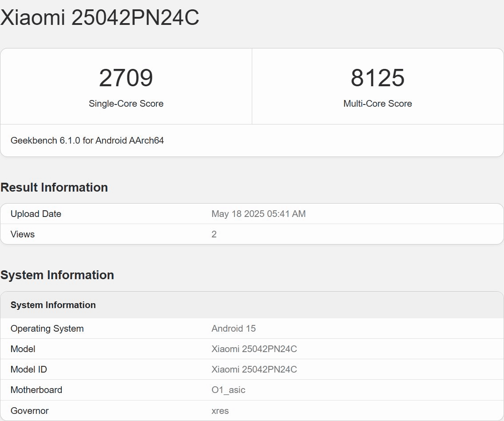Click the Model ID row label
This screenshot has width=504, height=421.
tap(28, 369)
